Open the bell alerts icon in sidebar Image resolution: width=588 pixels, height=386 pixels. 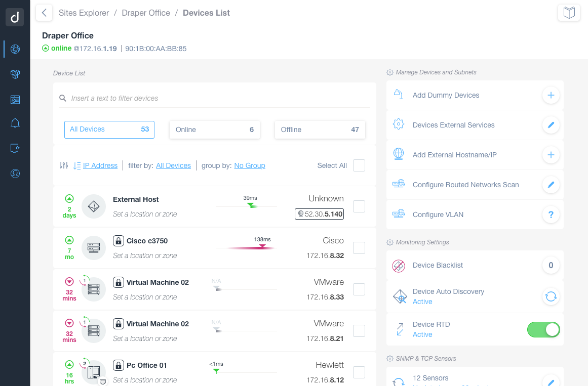coord(15,123)
